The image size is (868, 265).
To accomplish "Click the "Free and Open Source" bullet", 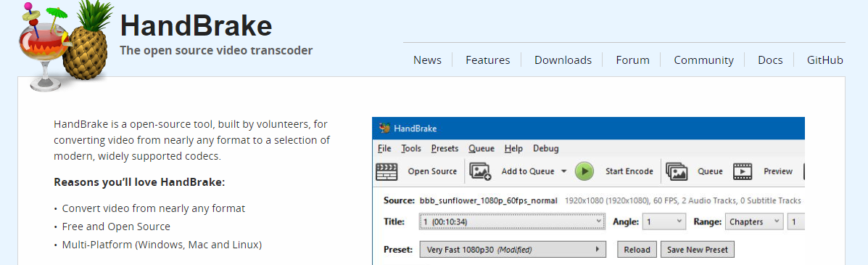I will click(x=116, y=227).
